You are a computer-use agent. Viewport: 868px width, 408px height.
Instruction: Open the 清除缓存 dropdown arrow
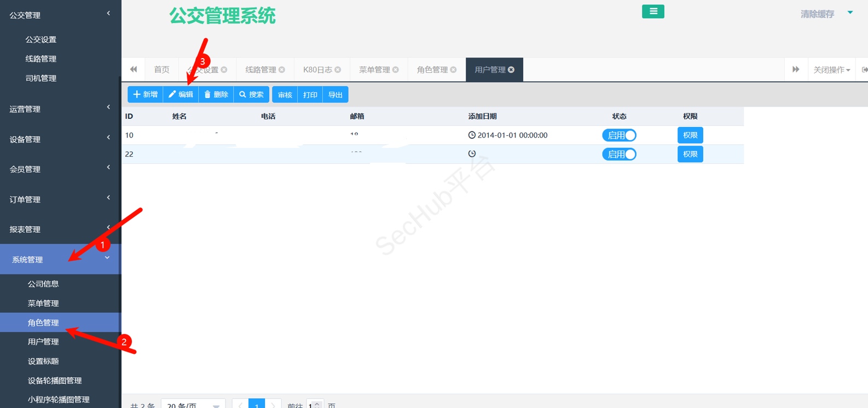[850, 13]
